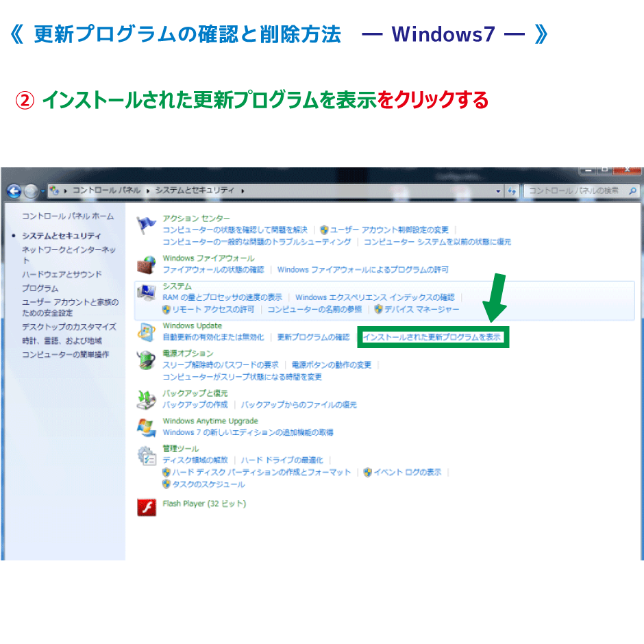The width and height of the screenshot is (644, 644).
Task: Click インストールされた更新プログラムを表示 link
Action: coord(432,337)
